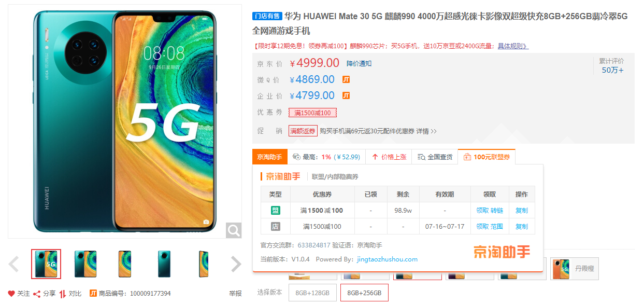Click the orange JT icon beside ¥4869.00
Viewport: 644px width, 304px height.
tap(346, 79)
